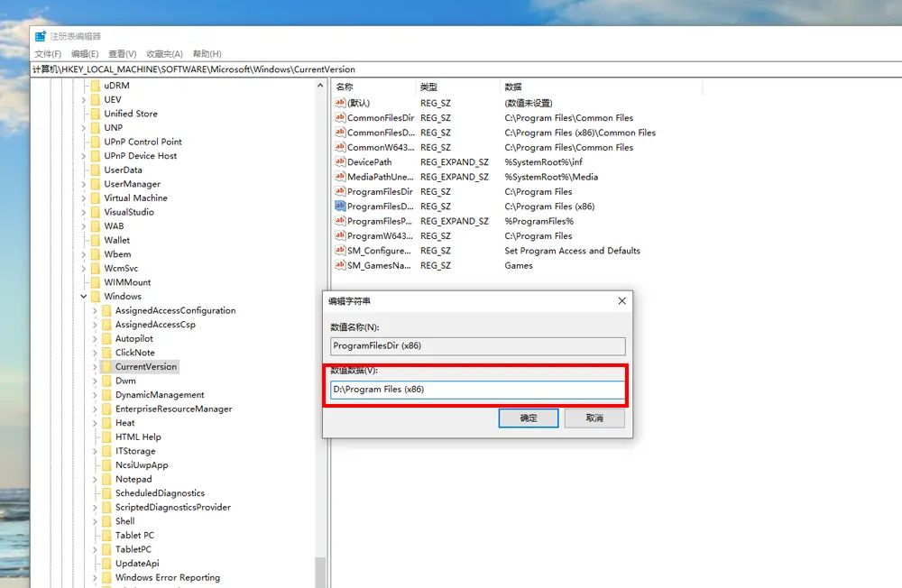Confirm the edit with 确定 button

click(528, 418)
